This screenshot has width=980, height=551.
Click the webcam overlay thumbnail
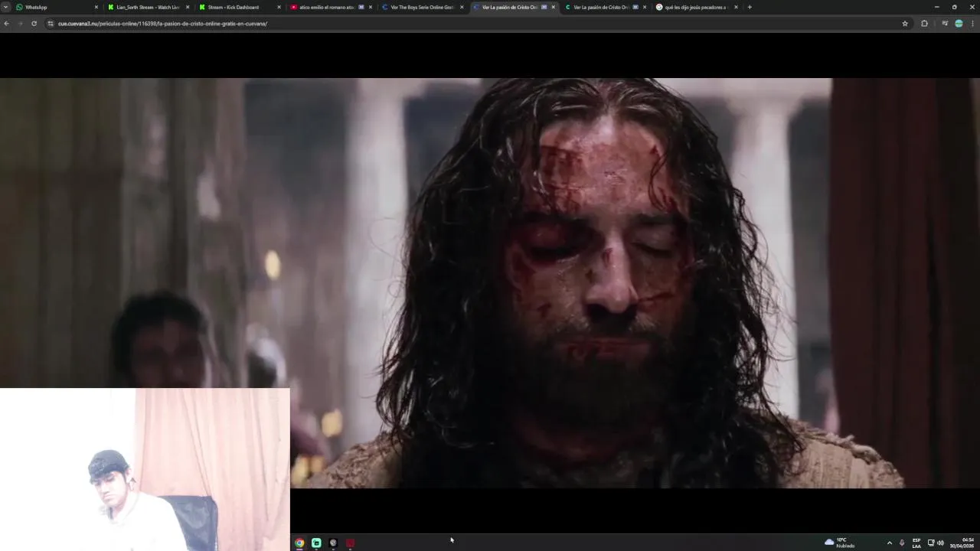[x=145, y=469]
